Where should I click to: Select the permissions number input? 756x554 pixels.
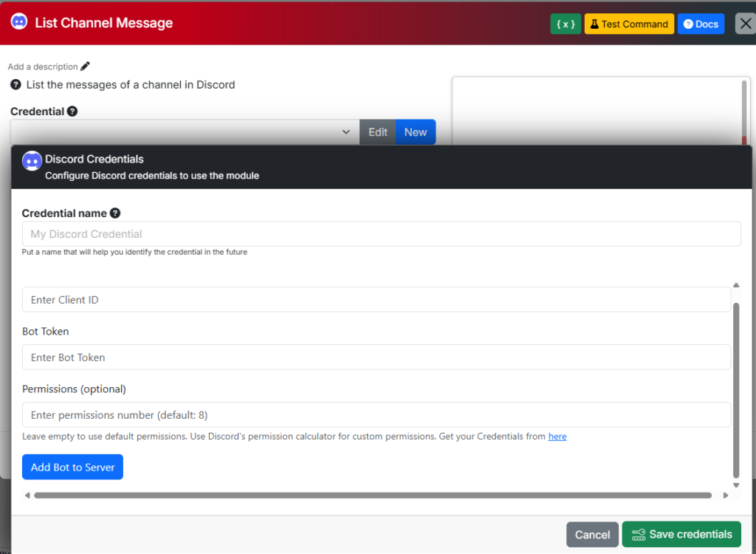point(377,415)
